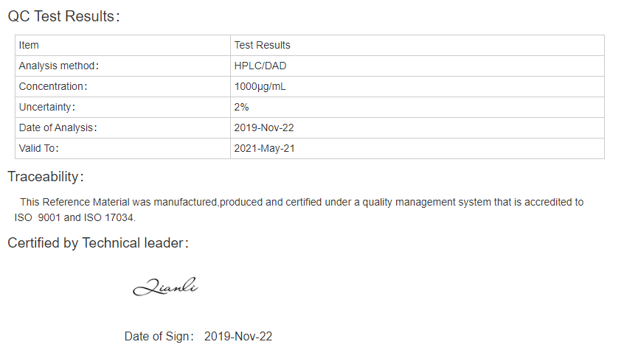The width and height of the screenshot is (624, 364).
Task: Click the Uncertainty label cell
Action: (x=122, y=108)
